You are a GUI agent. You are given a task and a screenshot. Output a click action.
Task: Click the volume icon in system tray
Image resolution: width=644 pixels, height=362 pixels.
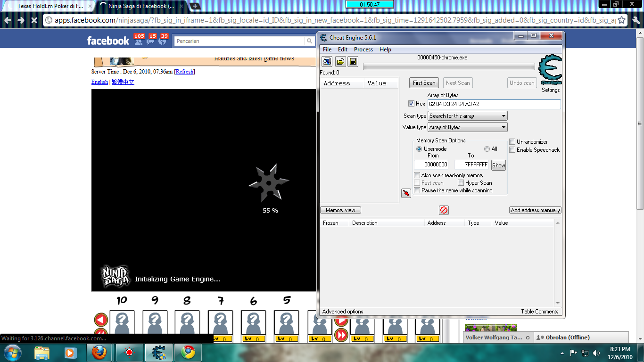click(x=596, y=353)
